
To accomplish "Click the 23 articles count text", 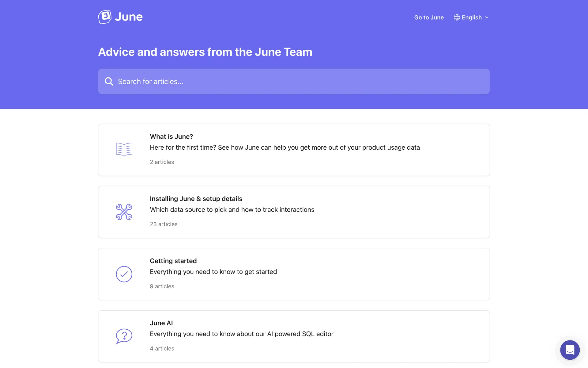I will point(164,224).
